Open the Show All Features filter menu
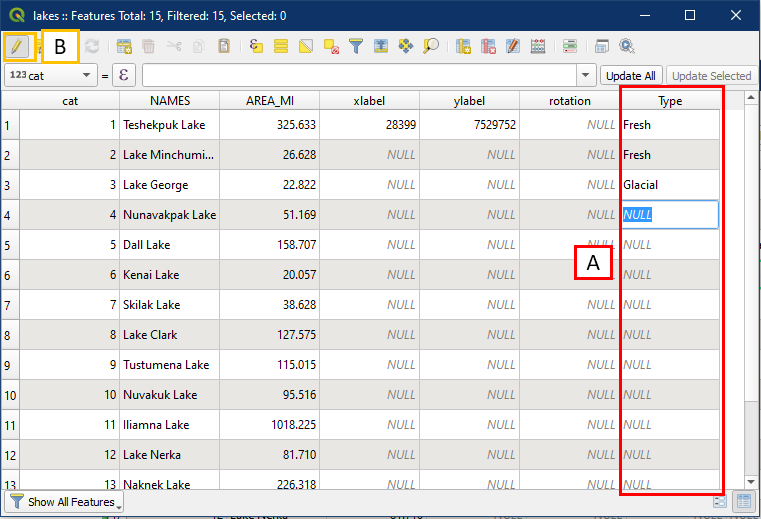 pyautogui.click(x=62, y=501)
